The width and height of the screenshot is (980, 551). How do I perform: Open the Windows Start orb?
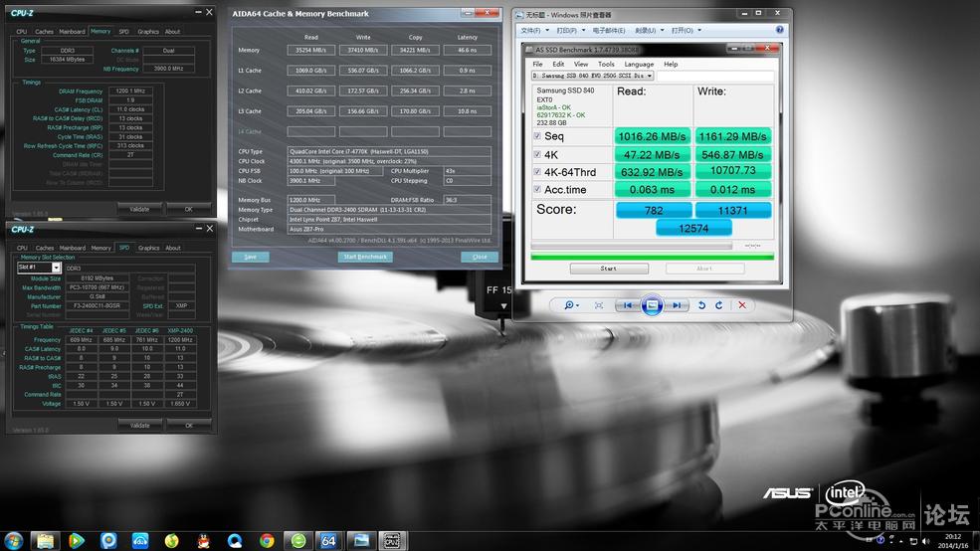tap(13, 540)
